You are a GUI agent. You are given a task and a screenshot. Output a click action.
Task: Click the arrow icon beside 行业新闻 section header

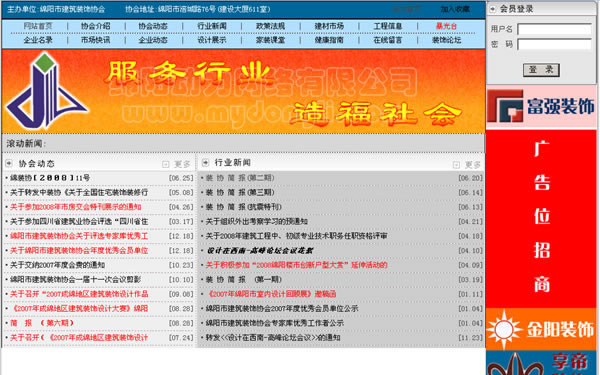(205, 163)
